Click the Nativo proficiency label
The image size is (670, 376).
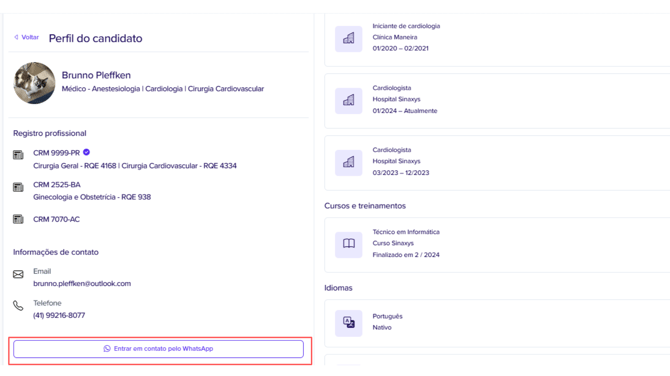click(382, 328)
